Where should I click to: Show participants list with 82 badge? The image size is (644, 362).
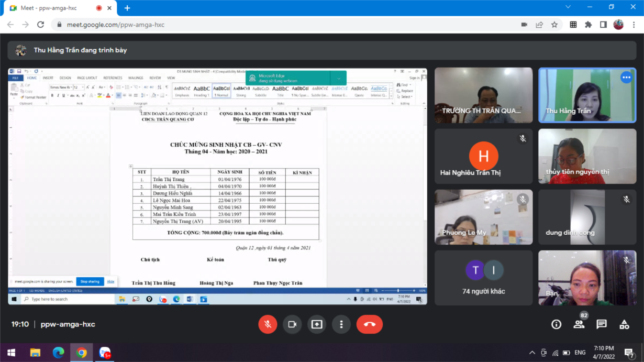(579, 324)
